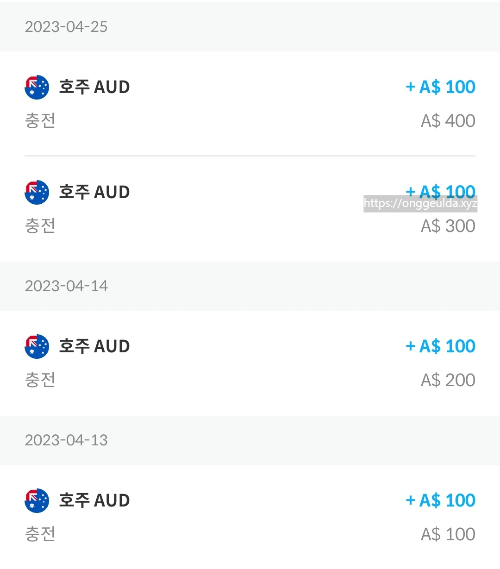Open the 호주 AUD transaction dated 2023-04-13
500x569 pixels.
250,517
